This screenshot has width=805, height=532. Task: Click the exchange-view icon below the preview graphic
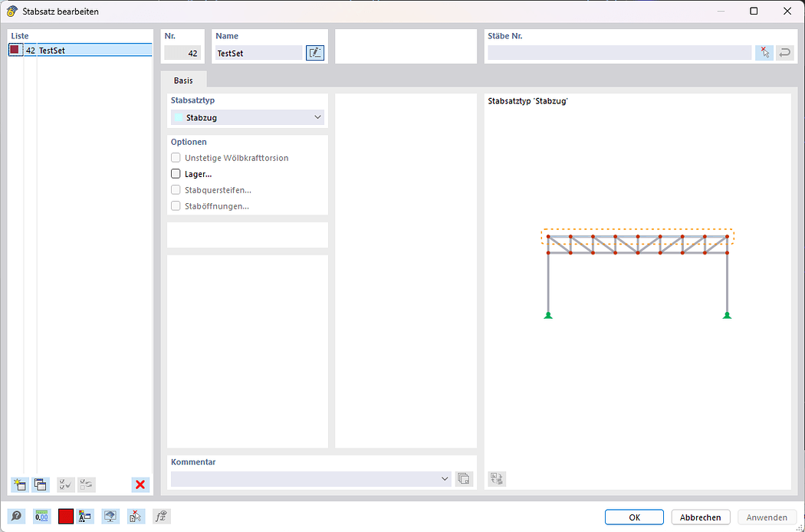496,478
